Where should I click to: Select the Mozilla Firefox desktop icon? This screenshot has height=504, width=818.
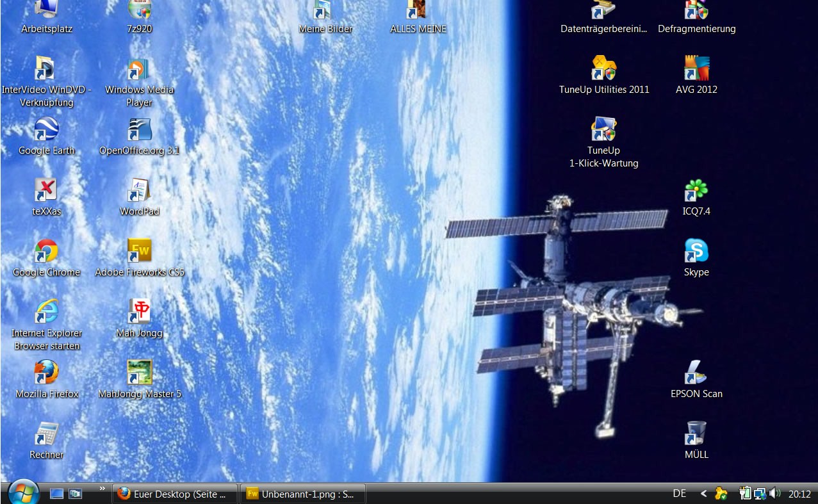[46, 372]
